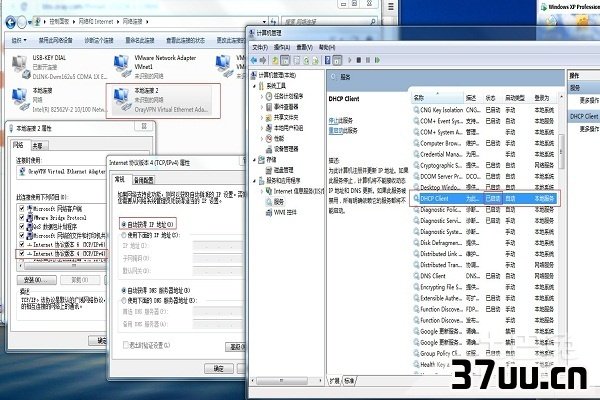
Task: Expand the 事件查看器 tree node
Action: [262, 107]
